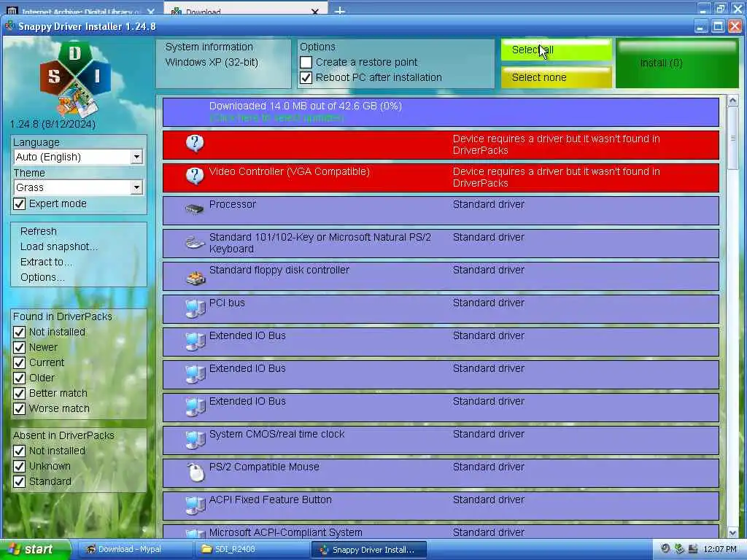747x560 pixels.
Task: Disable Expert mode checkbox
Action: tap(19, 204)
